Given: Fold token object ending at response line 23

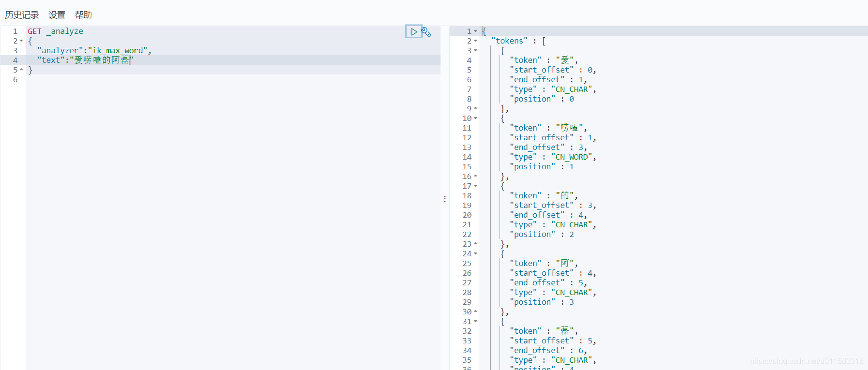Looking at the screenshot, I should [476, 244].
